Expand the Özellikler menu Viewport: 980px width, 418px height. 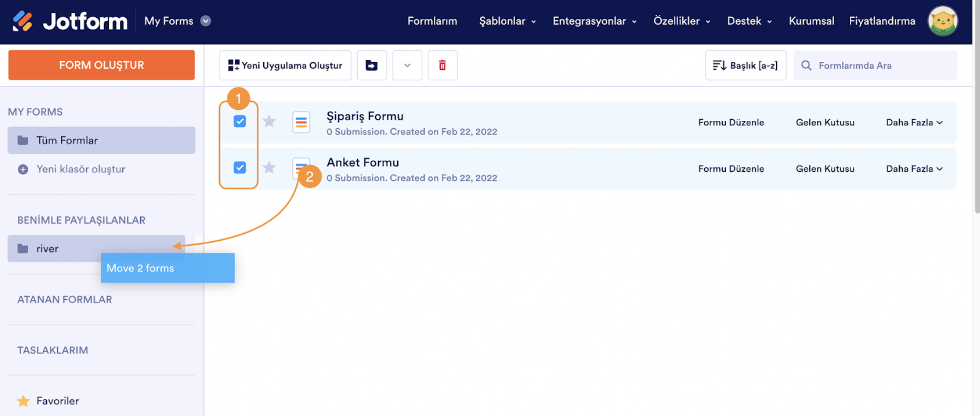point(682,21)
